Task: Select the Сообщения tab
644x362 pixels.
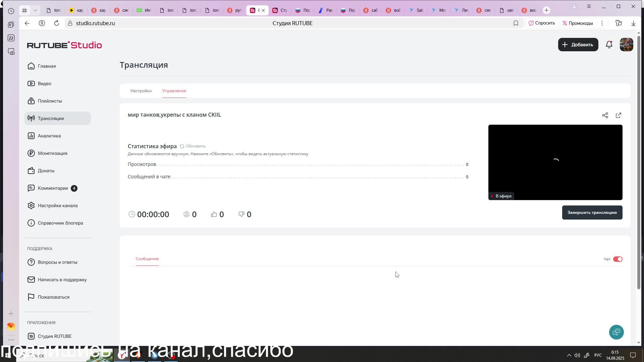Action: 147,259
